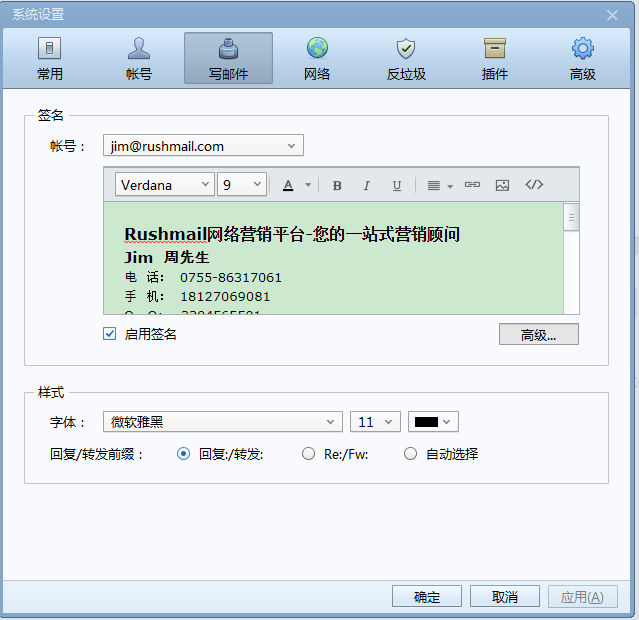Screen dimensions: 639x620
Task: Open the 高级 gear settings tab
Action: [583, 58]
